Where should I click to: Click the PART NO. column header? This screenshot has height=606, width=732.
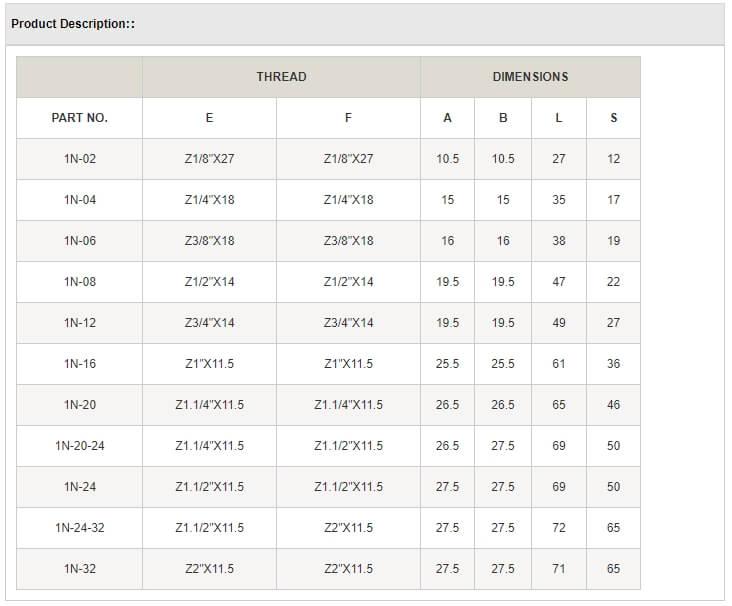(x=79, y=118)
